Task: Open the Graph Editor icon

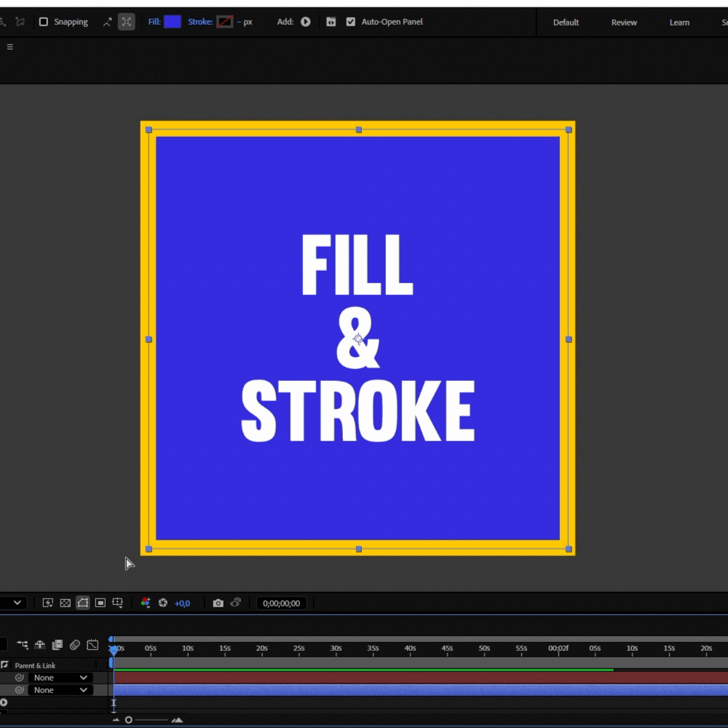Action: point(92,644)
